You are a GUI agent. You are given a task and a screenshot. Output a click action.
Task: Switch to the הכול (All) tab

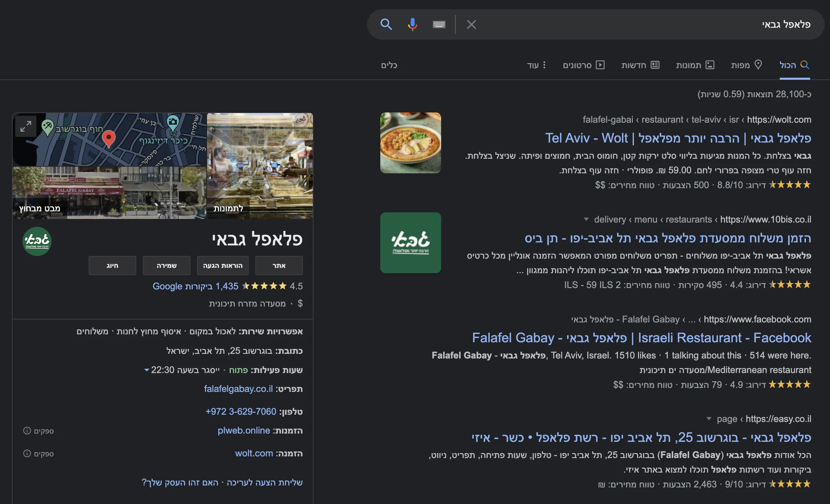pos(794,65)
